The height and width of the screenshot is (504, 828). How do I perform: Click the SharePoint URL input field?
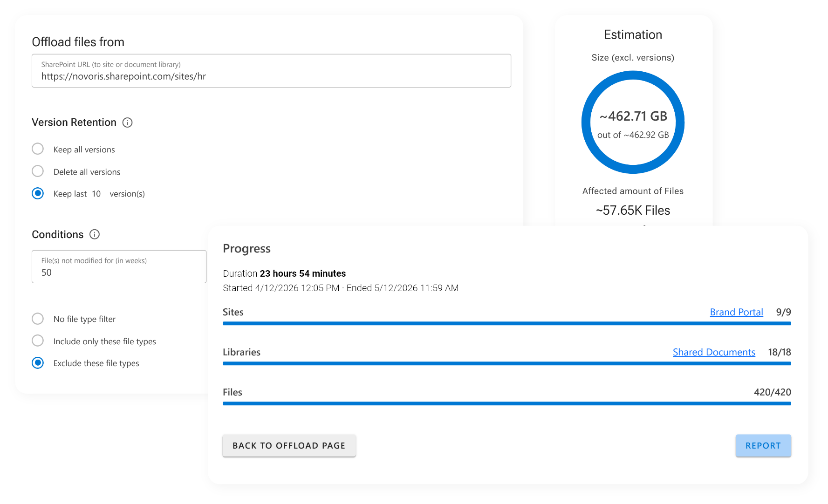tap(271, 76)
